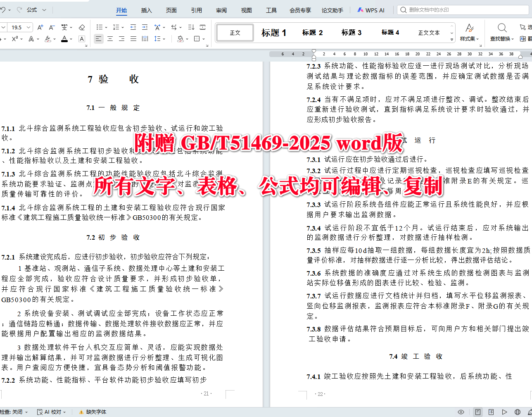This screenshot has width=532, height=417.
Task: Switch to web layout view globe icon
Action: (518, 412)
